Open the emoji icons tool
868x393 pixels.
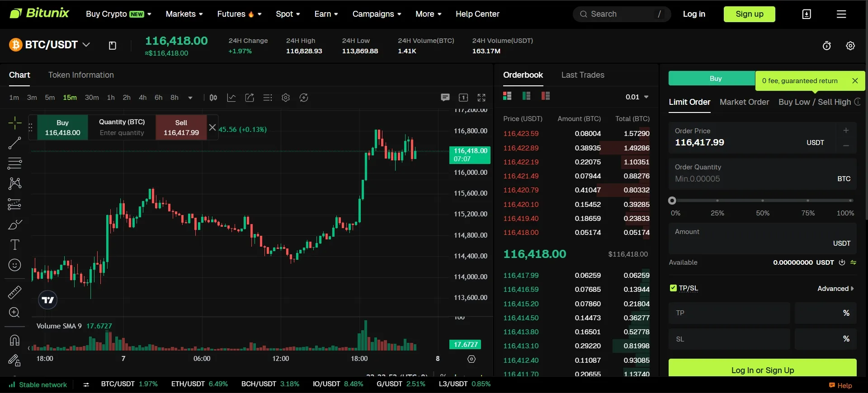(x=14, y=265)
